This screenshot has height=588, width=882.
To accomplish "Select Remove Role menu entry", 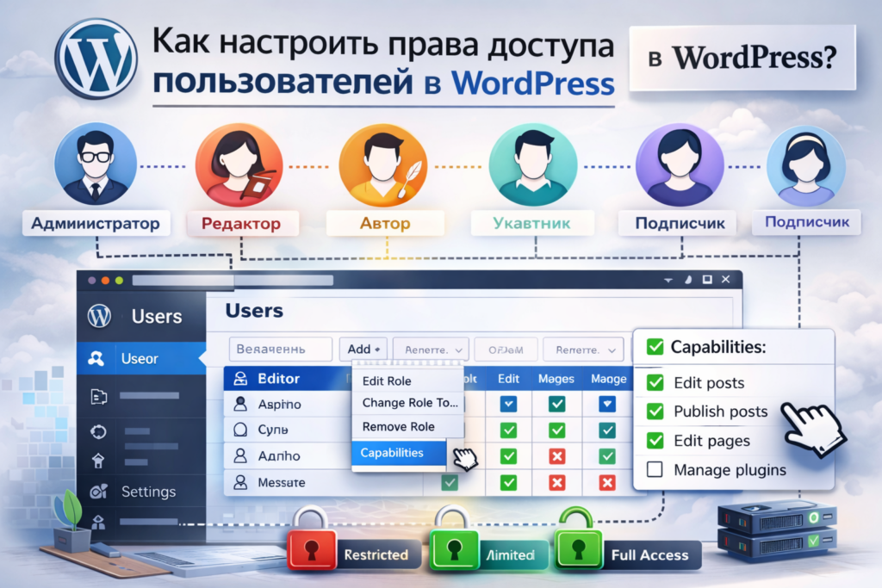I will 398,427.
